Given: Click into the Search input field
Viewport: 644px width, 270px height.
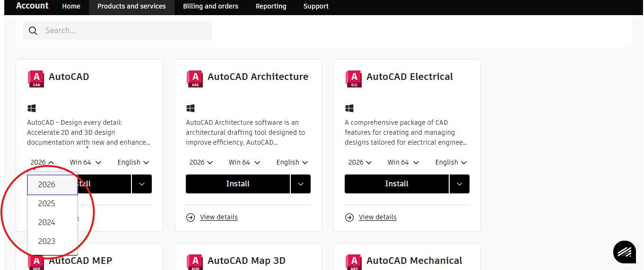Looking at the screenshot, I should click(x=123, y=31).
